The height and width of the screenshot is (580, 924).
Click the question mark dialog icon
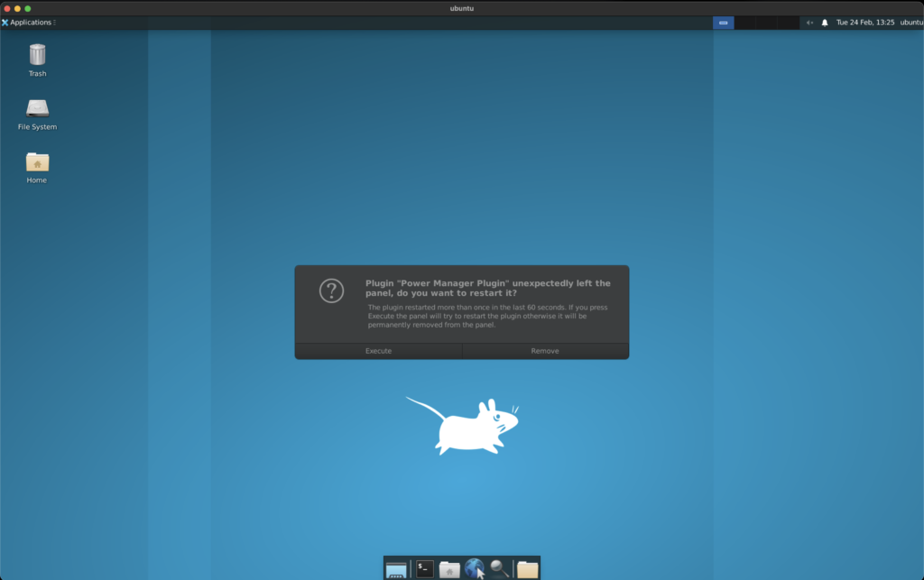point(331,290)
